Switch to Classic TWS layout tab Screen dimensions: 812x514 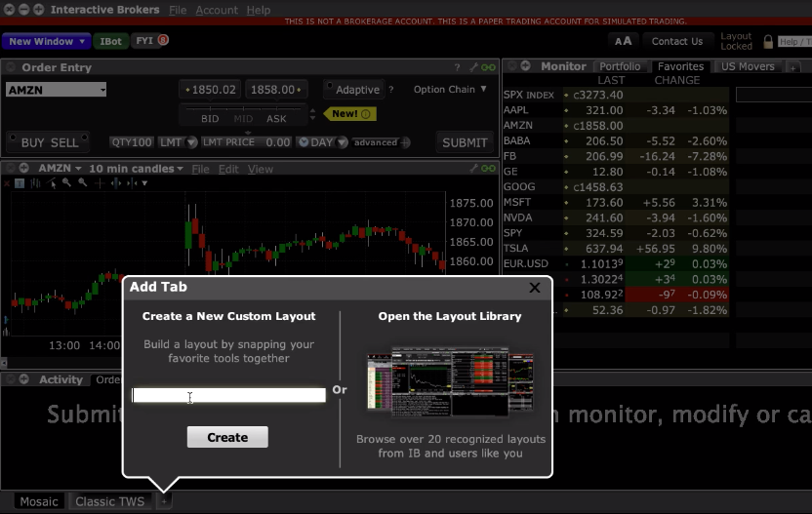tap(109, 501)
